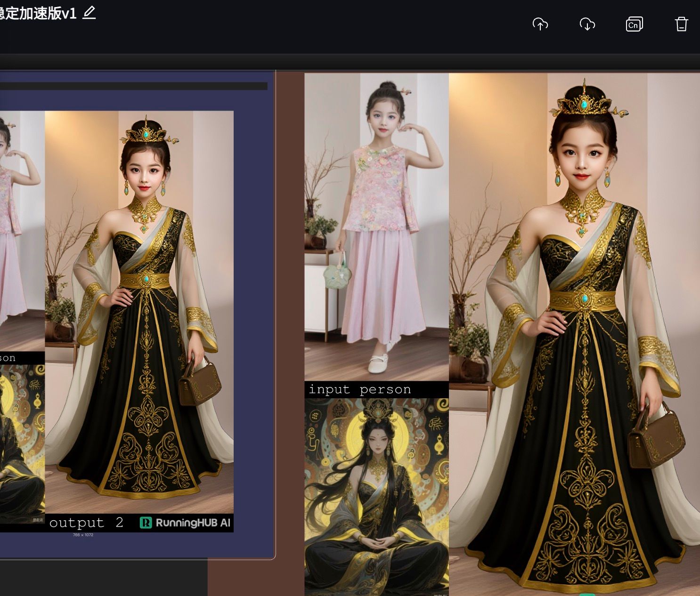Click the 768 × 1072 dimension label
The image size is (700, 596).
[83, 535]
